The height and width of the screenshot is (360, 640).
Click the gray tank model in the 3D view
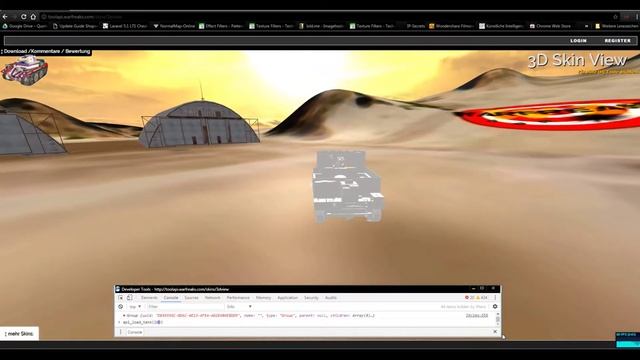point(348,187)
